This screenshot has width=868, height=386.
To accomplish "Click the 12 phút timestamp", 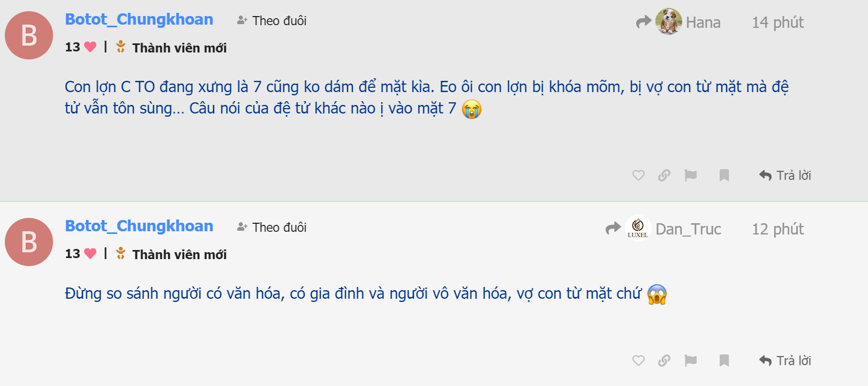I will tap(778, 229).
